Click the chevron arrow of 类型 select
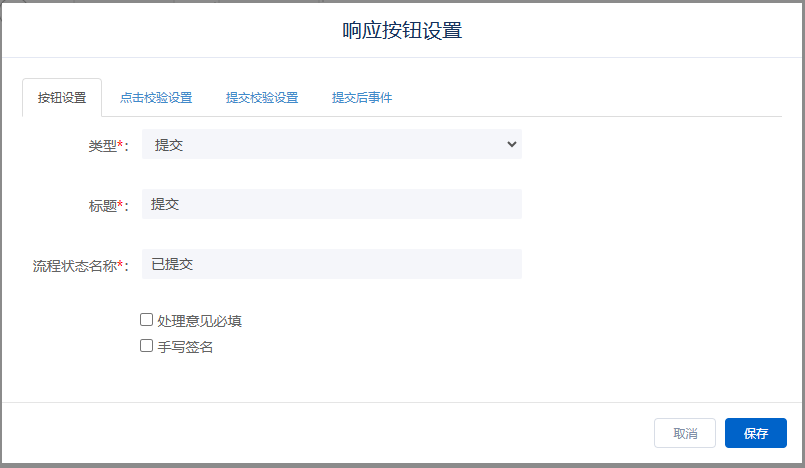The width and height of the screenshot is (805, 468). pos(511,145)
